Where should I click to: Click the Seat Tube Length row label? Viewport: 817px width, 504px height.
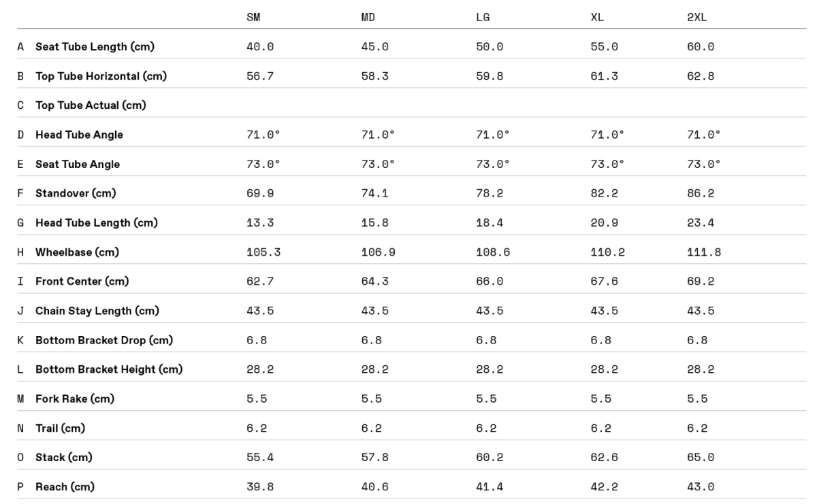[95, 47]
